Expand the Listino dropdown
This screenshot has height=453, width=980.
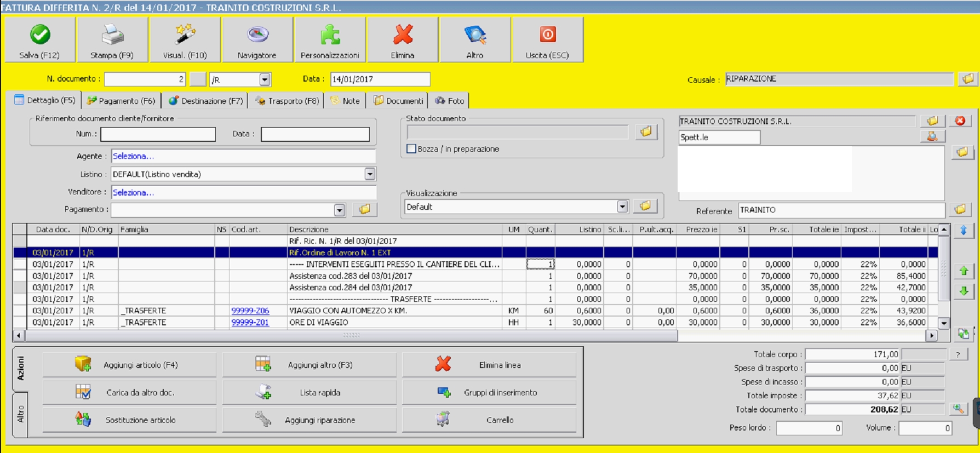click(370, 174)
